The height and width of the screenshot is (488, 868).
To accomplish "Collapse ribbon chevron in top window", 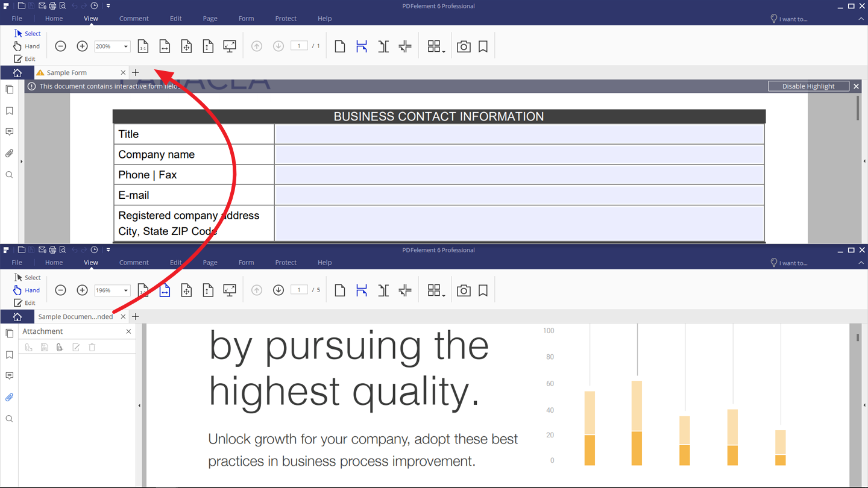I will coord(861,19).
